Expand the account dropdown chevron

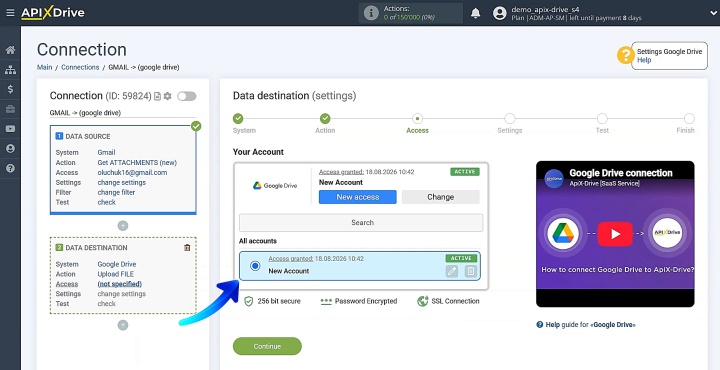click(x=713, y=13)
